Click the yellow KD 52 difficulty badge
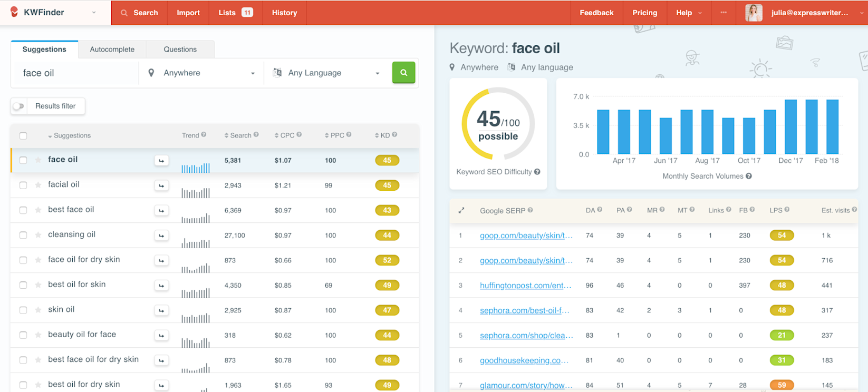Screen dimensions: 868x392 [x=387, y=260]
